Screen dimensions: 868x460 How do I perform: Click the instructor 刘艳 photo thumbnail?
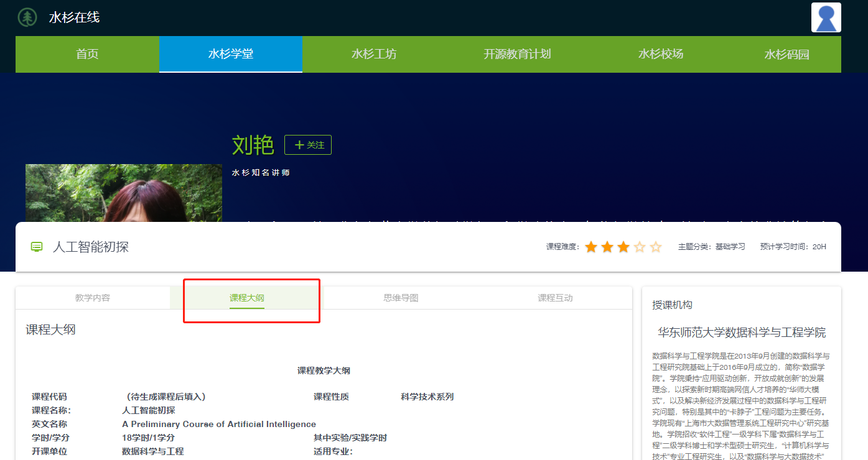(123, 193)
